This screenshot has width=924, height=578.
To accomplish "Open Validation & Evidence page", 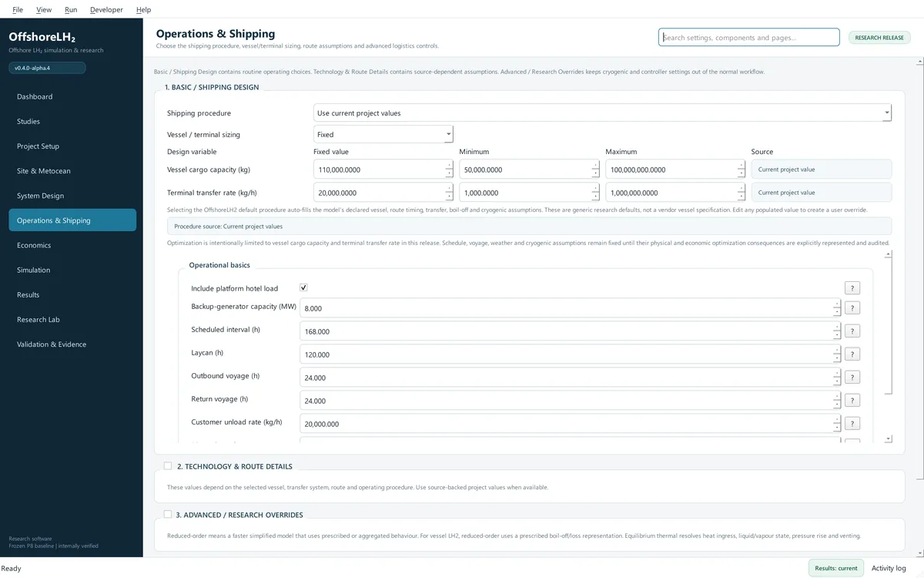I will [72, 344].
